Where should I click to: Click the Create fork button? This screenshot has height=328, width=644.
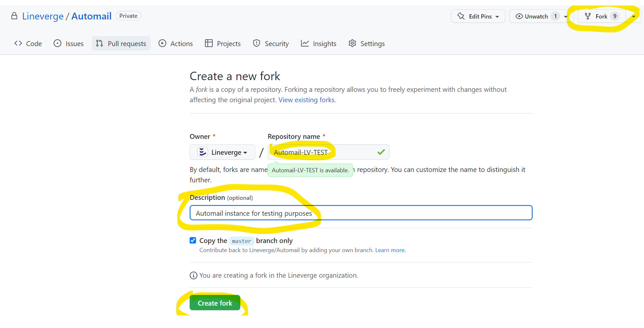tap(215, 303)
